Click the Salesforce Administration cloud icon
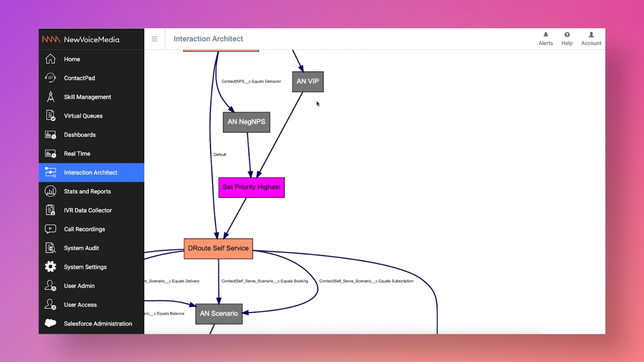This screenshot has height=362, width=644. click(50, 323)
